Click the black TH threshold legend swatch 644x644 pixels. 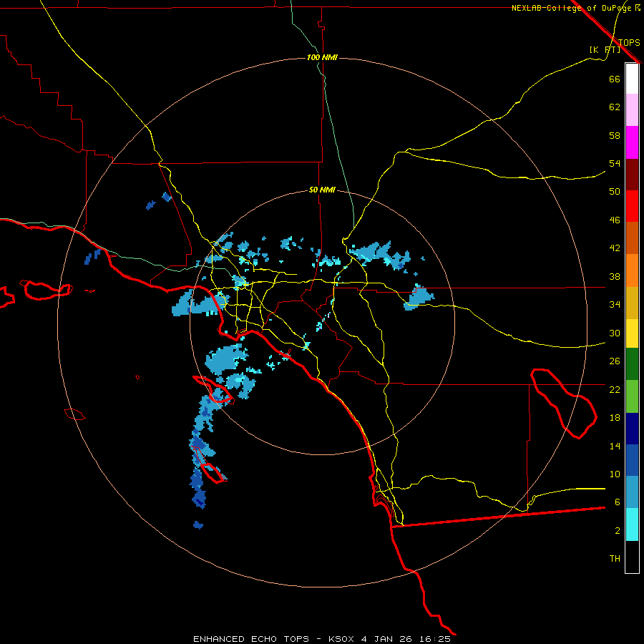click(x=632, y=557)
